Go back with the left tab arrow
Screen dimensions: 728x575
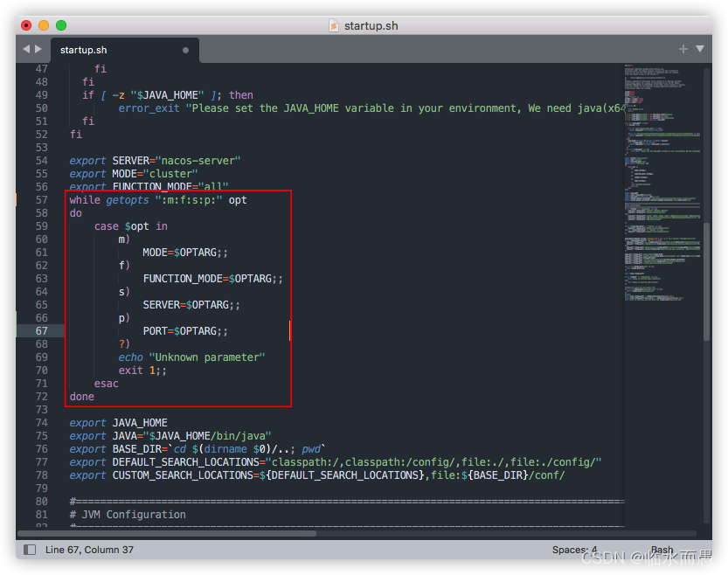(x=26, y=49)
